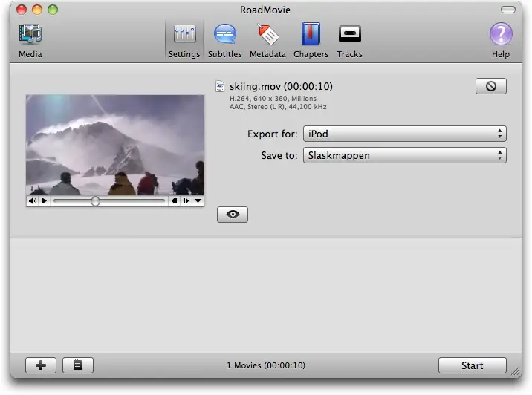Switch to the Chapters tab
The image size is (532, 395).
pyautogui.click(x=311, y=41)
